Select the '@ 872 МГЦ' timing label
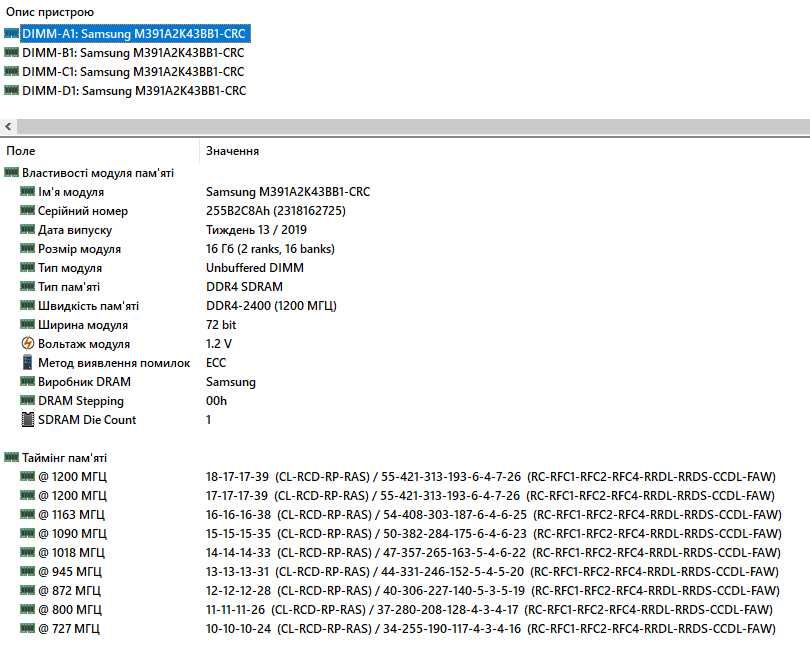The height and width of the screenshot is (648, 810). pos(69,591)
